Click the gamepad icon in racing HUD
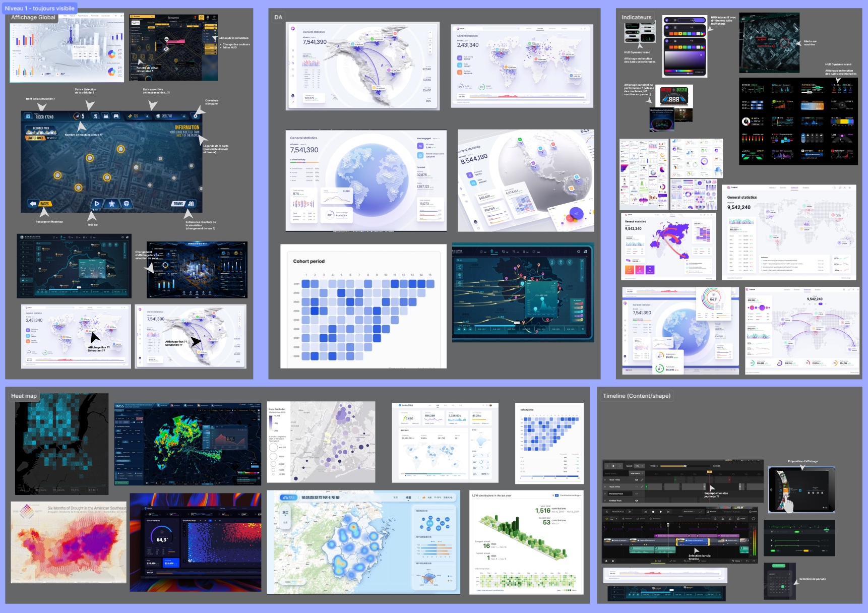868x613 pixels. tap(116, 116)
